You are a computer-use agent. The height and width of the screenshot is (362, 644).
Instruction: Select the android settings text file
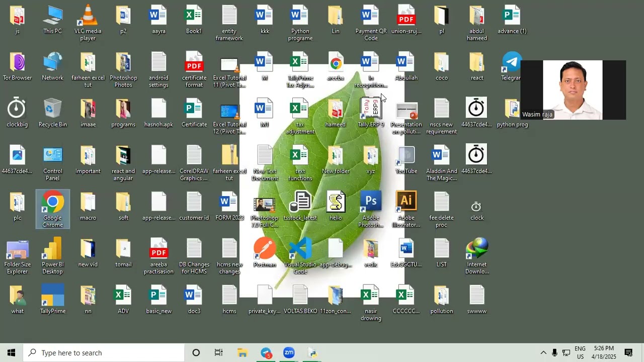158,70
